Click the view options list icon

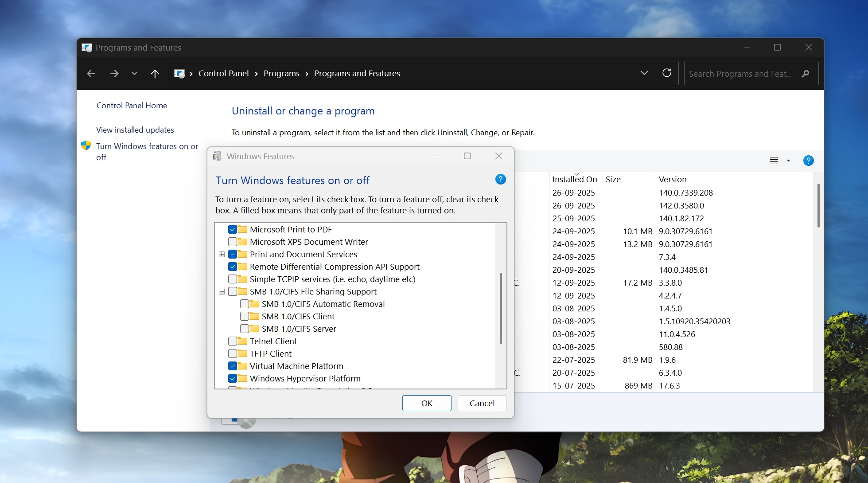pos(774,161)
